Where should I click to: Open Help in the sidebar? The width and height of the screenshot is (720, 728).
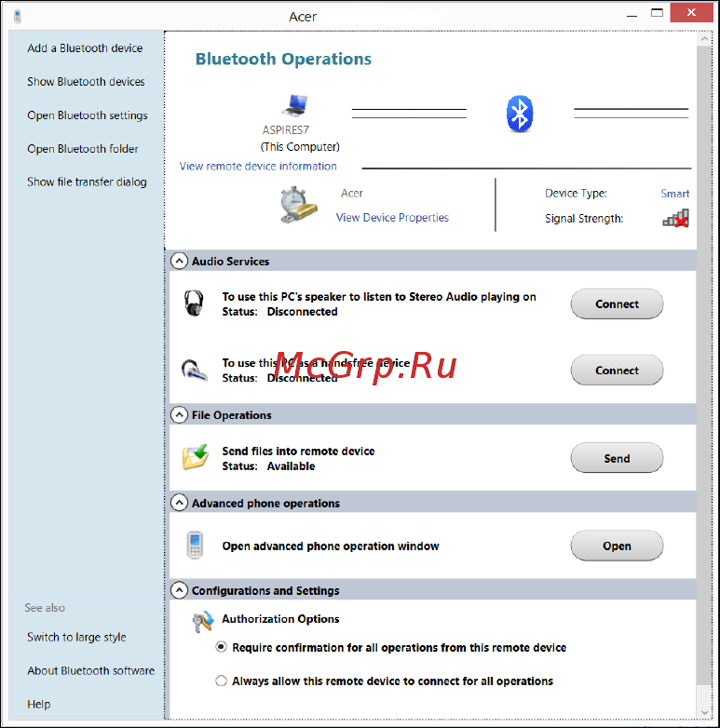tap(39, 704)
